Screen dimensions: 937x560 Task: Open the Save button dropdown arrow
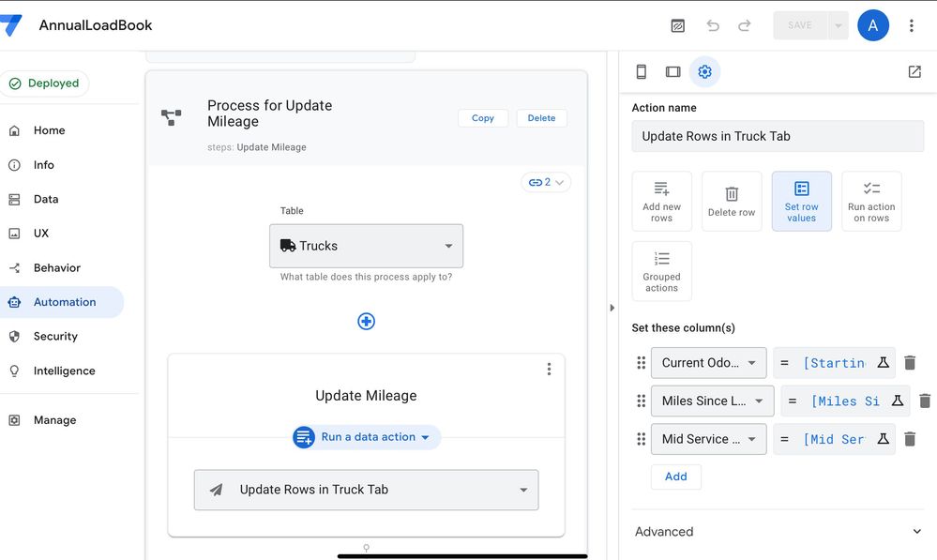point(838,25)
